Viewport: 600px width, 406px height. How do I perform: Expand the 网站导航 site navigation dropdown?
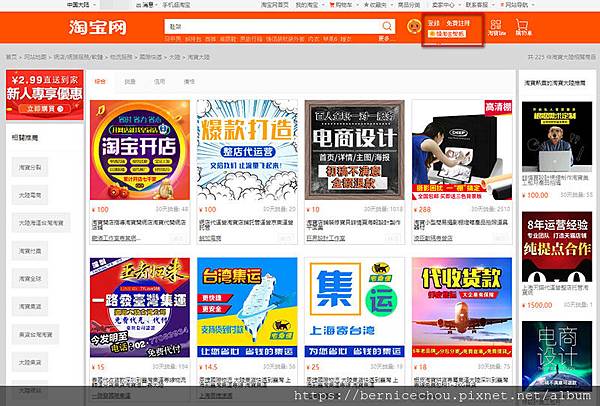pos(519,5)
